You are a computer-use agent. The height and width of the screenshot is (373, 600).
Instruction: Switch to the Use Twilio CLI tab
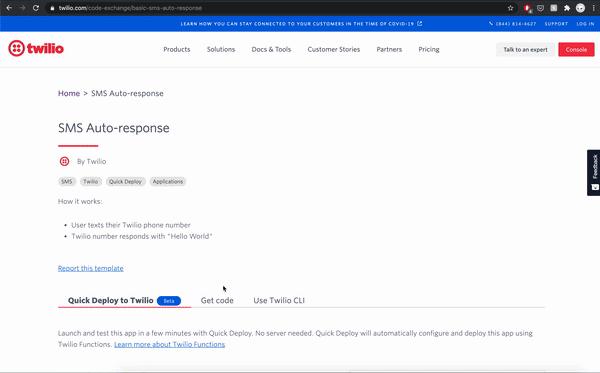coord(279,300)
